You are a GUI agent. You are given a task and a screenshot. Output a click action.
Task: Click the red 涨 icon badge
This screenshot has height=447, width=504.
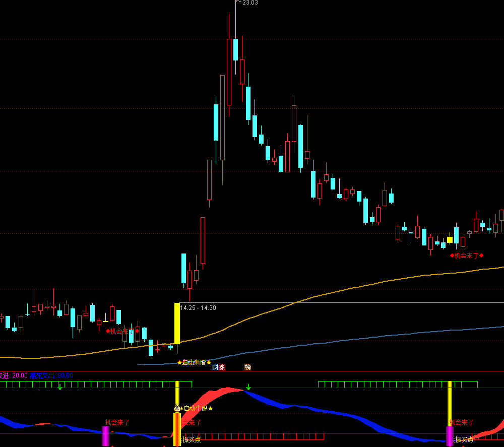[222, 367]
